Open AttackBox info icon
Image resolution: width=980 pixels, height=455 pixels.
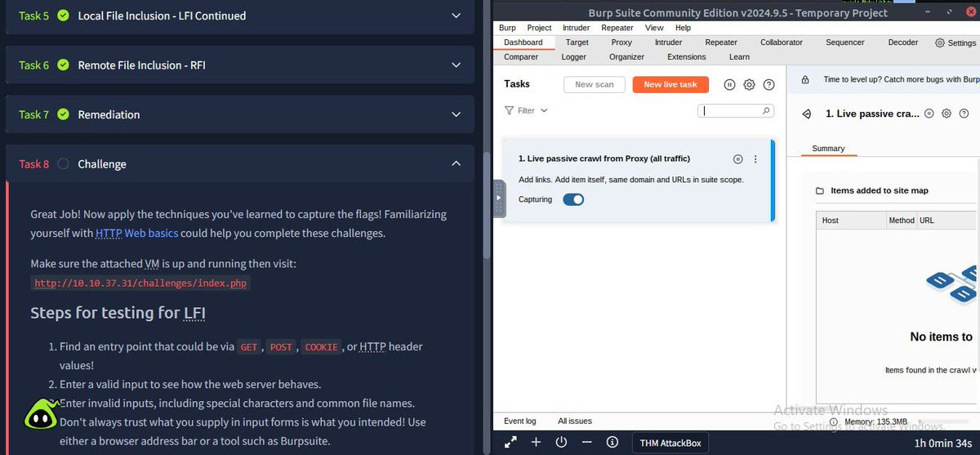(612, 442)
